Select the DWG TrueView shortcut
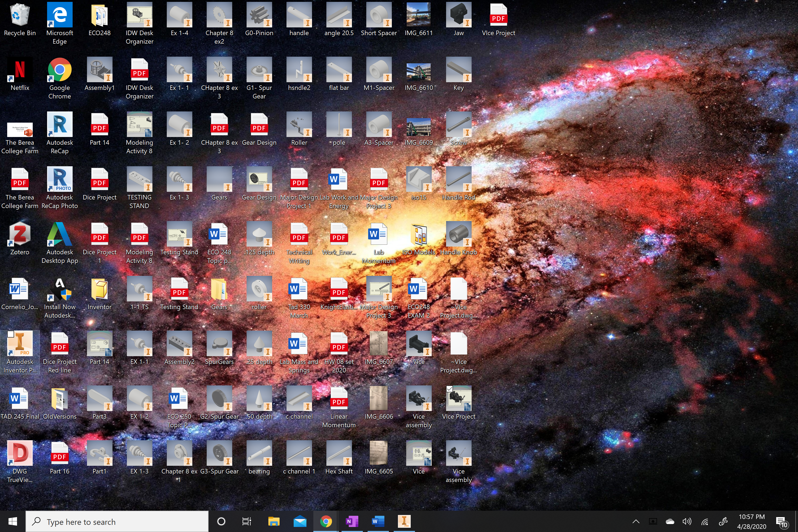This screenshot has width=798, height=532. coord(20,462)
